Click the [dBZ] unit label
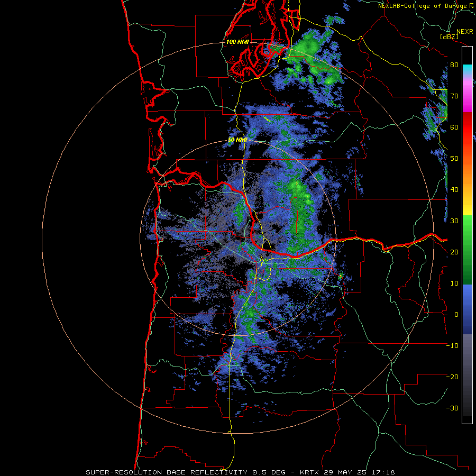This screenshot has height=476, width=476. point(449,37)
